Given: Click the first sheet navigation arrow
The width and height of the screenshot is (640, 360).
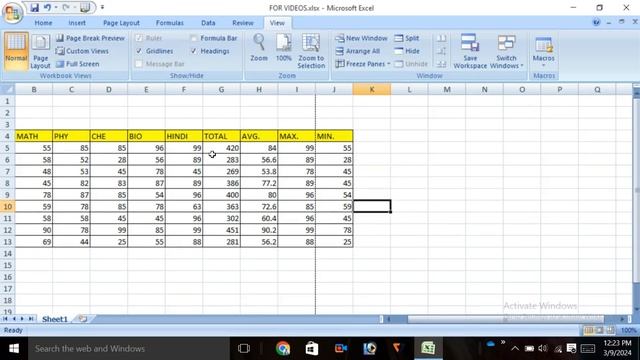Looking at the screenshot, I should (5, 319).
